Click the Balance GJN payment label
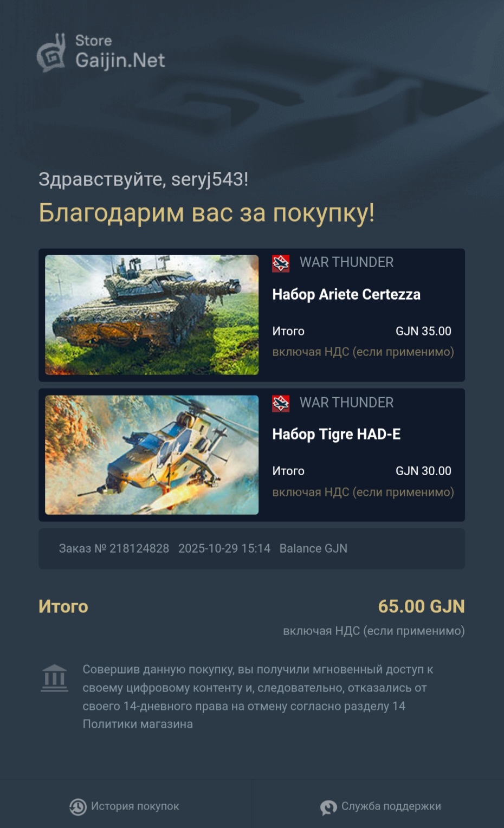The height and width of the screenshot is (828, 504). (313, 548)
